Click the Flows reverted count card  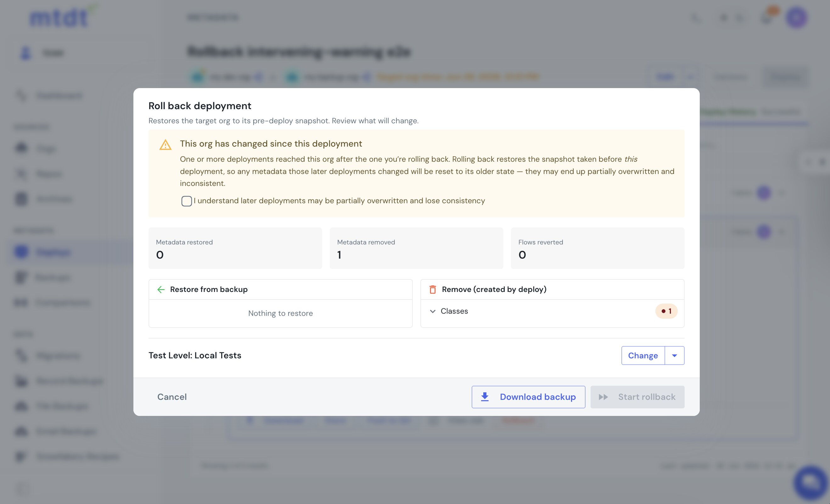pyautogui.click(x=597, y=248)
